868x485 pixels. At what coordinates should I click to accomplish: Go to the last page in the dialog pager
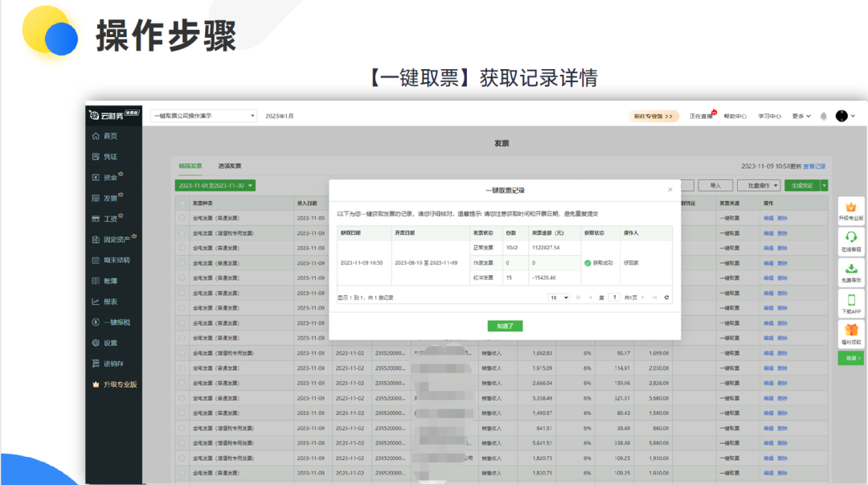coord(654,298)
